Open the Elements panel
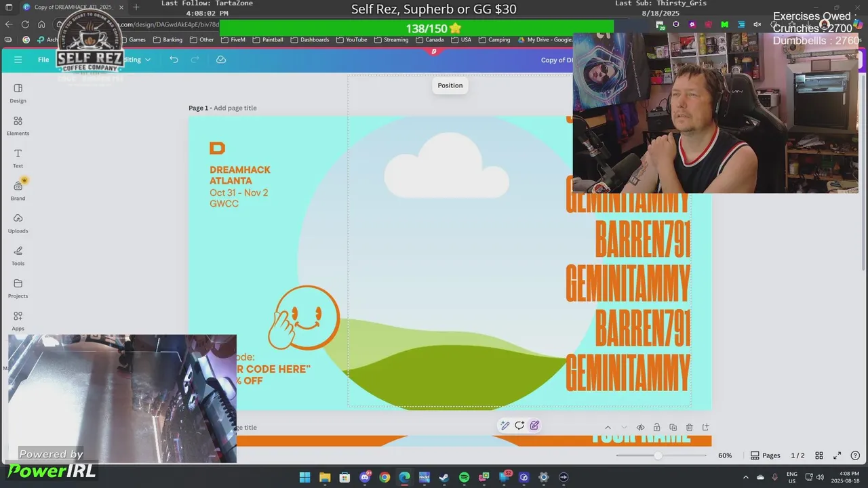 coord(18,125)
